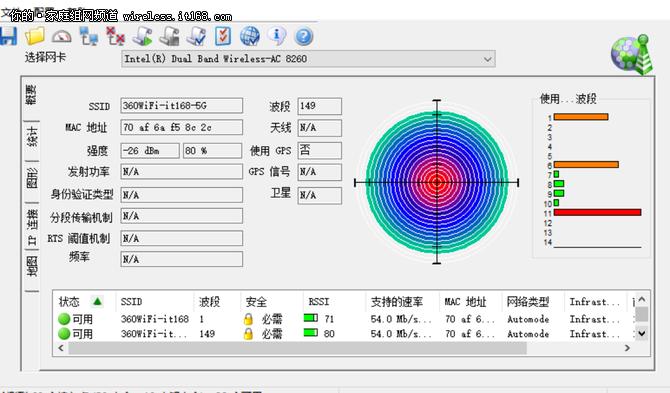Image resolution: width=670 pixels, height=393 pixels.
Task: Click the network list horizontal scrollbar thumb
Action: click(297, 348)
